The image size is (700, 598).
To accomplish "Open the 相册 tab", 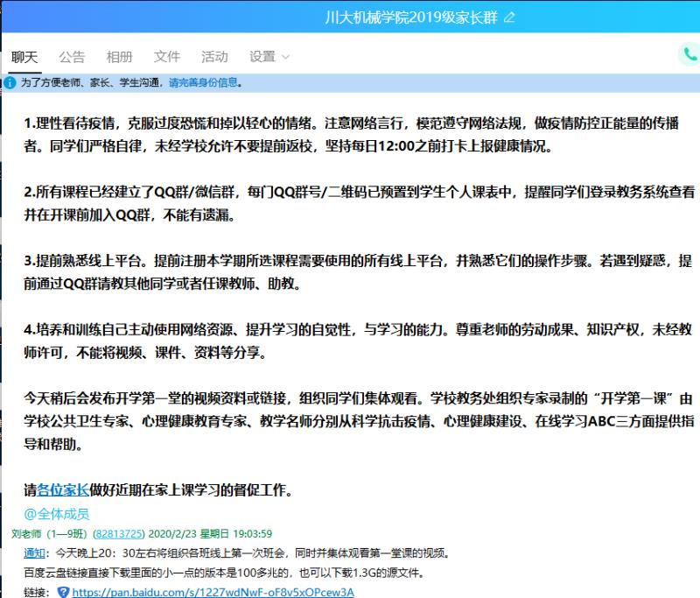I will tap(119, 57).
